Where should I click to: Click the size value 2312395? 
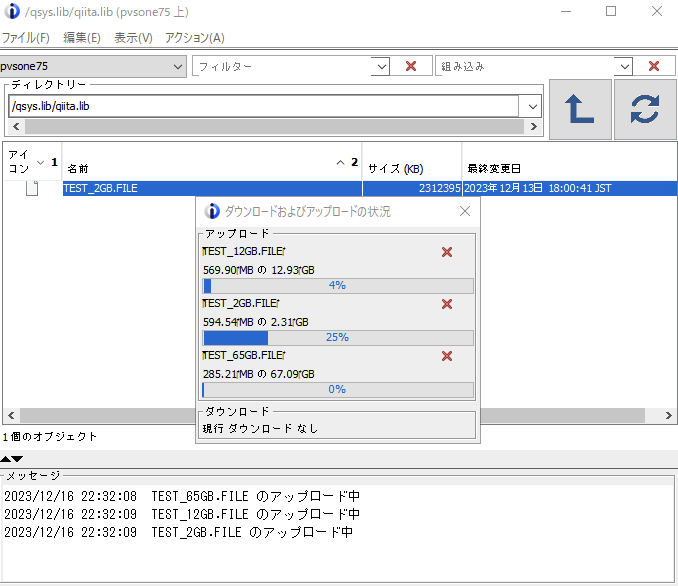(x=439, y=188)
